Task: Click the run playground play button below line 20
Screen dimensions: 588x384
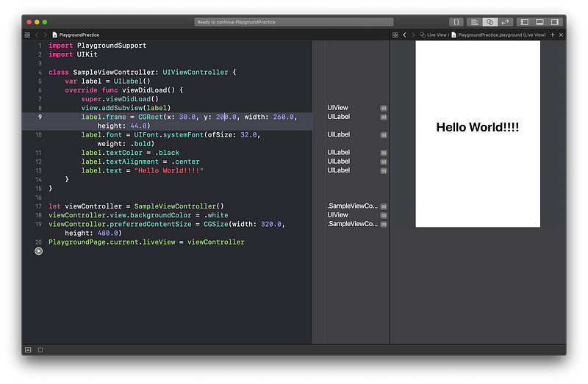Action: 38,251
